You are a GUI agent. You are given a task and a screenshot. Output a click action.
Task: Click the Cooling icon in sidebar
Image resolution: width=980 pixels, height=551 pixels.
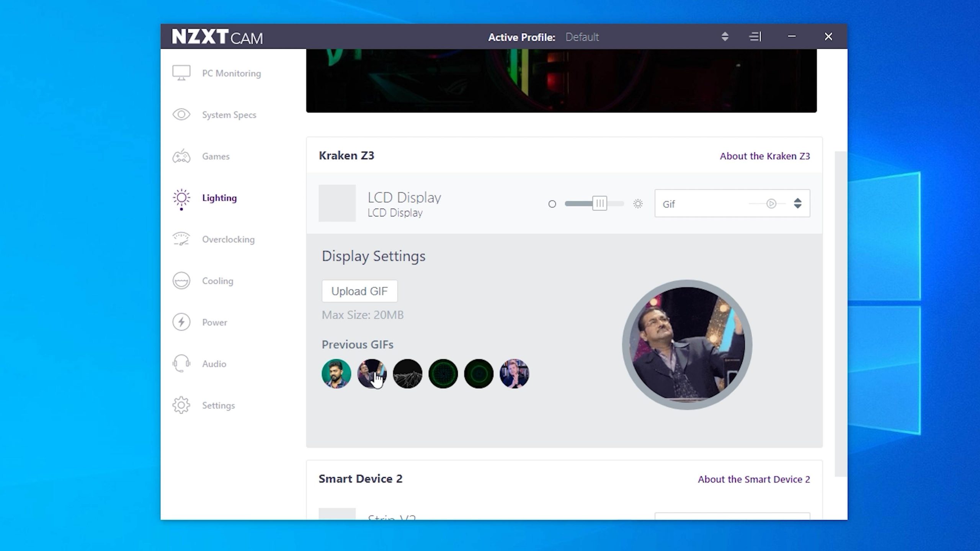coord(181,280)
